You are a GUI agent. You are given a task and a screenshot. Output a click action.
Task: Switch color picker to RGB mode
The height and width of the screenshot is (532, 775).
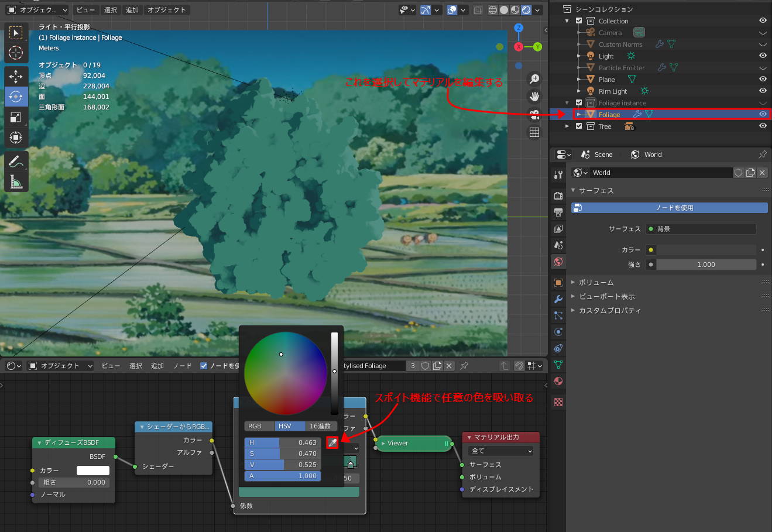[x=259, y=426]
